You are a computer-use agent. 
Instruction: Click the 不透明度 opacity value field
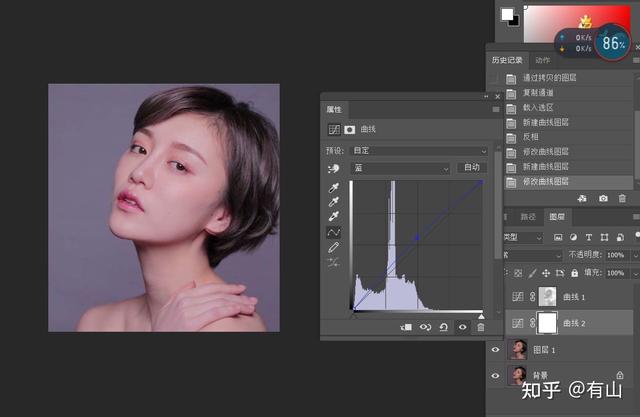(x=617, y=255)
